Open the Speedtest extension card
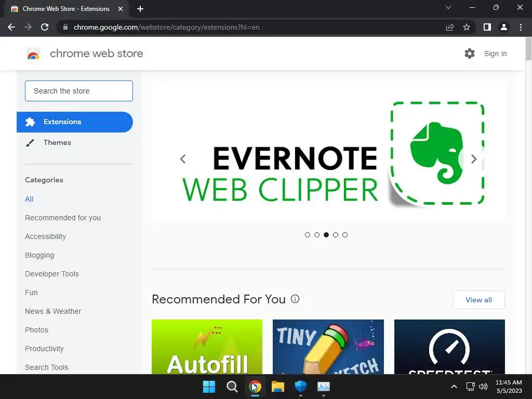 [x=449, y=347]
